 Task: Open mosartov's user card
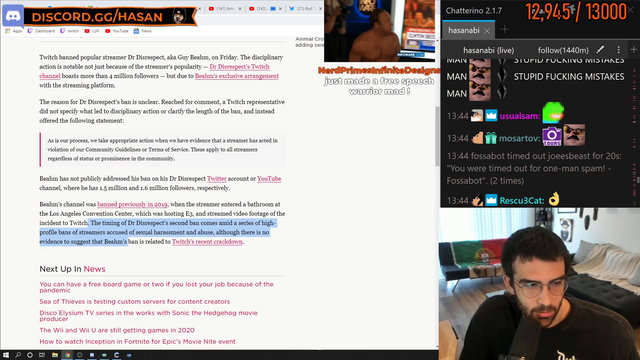pos(519,138)
